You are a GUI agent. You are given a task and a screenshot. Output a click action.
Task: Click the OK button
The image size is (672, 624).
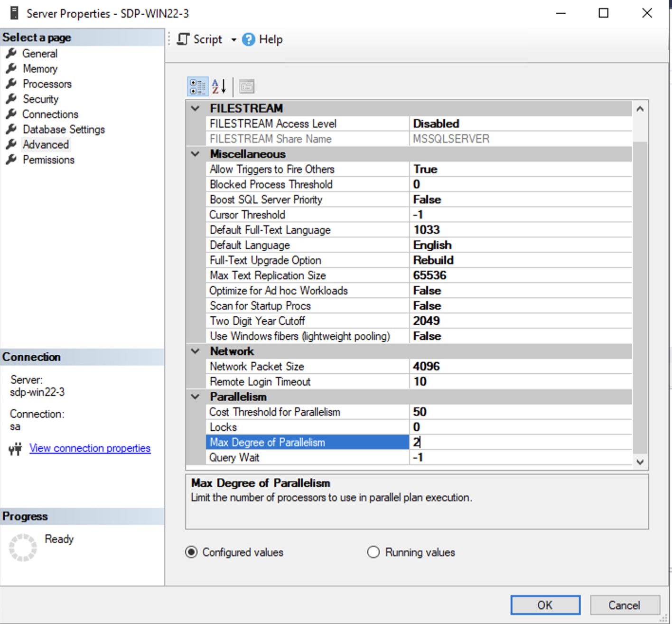click(545, 605)
